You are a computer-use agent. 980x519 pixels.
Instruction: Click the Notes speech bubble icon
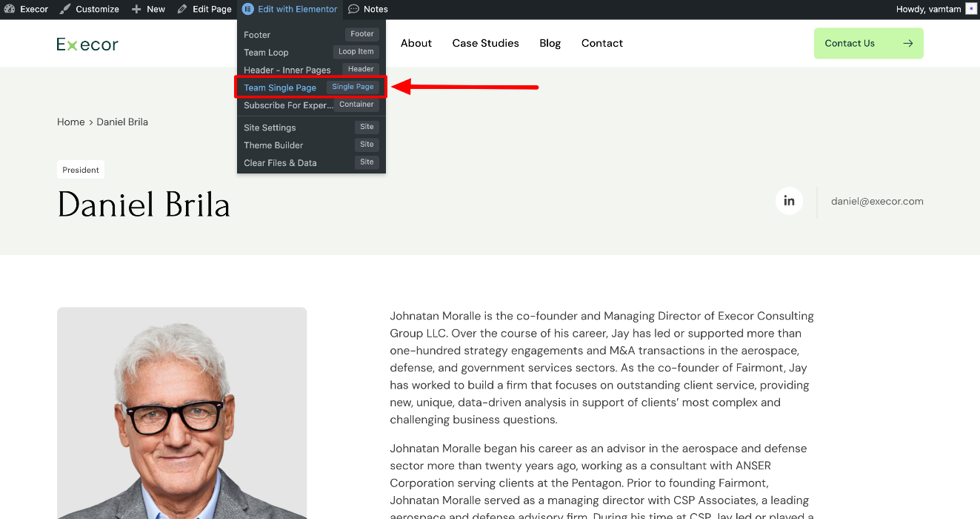click(x=354, y=9)
